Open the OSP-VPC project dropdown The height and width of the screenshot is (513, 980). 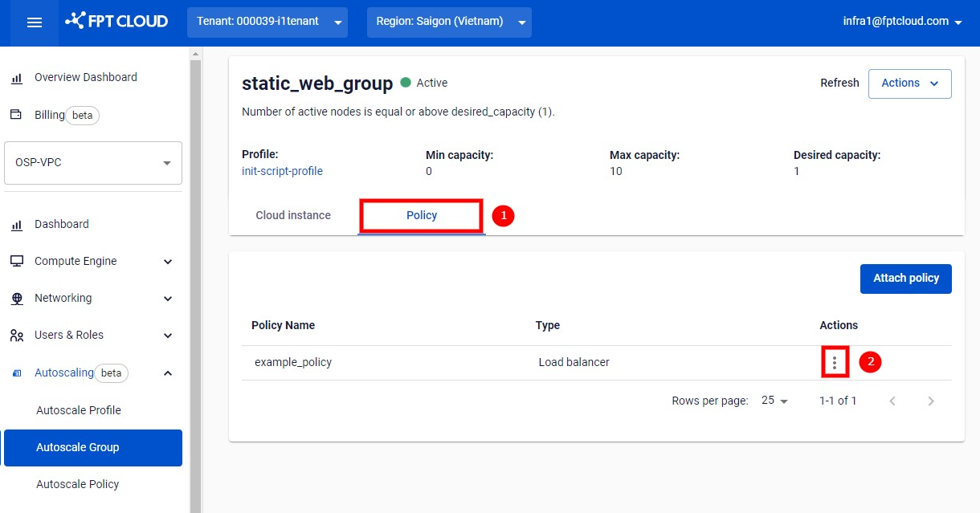coord(93,163)
